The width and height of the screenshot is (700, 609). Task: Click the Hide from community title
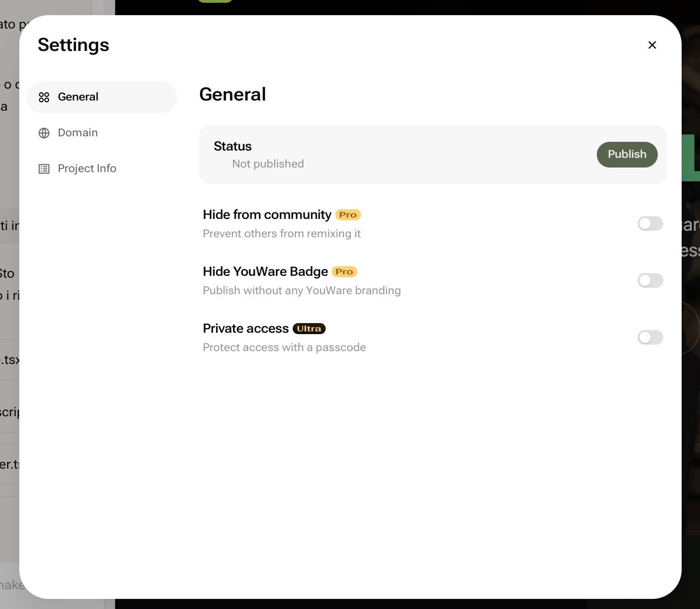[267, 215]
